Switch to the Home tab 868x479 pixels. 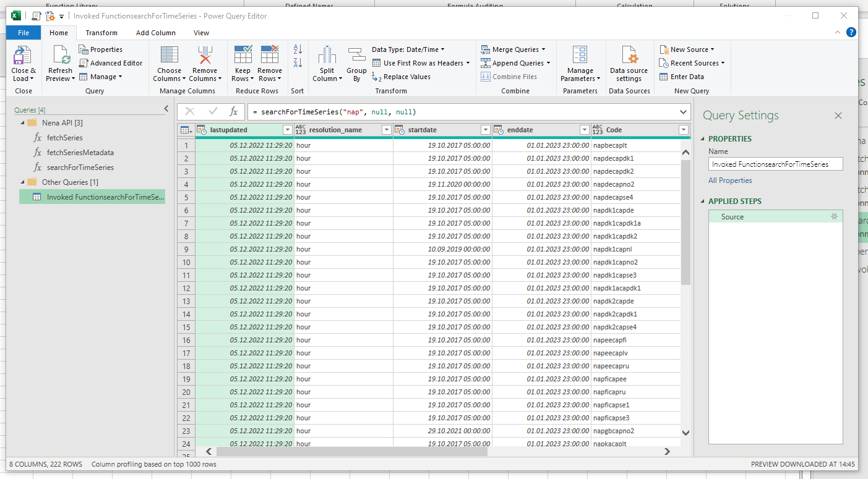click(x=59, y=33)
